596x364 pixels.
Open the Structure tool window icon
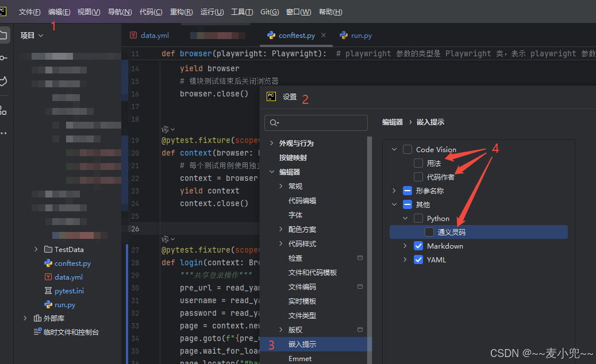click(3, 110)
